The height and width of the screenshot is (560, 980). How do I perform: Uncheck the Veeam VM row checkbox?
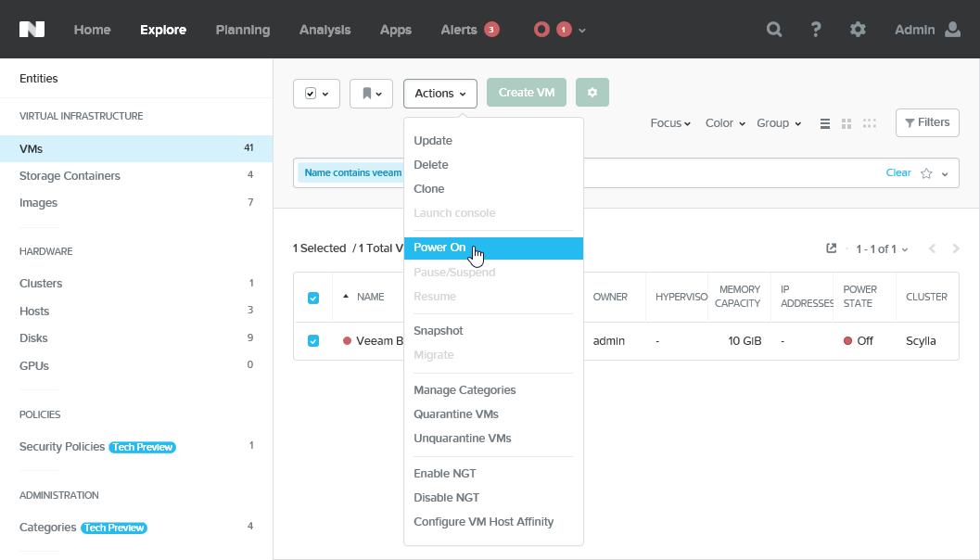[x=313, y=340]
